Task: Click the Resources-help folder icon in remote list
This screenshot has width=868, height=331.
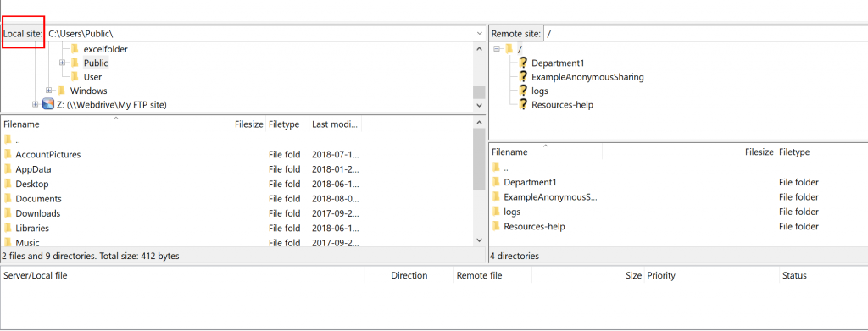Action: [496, 226]
